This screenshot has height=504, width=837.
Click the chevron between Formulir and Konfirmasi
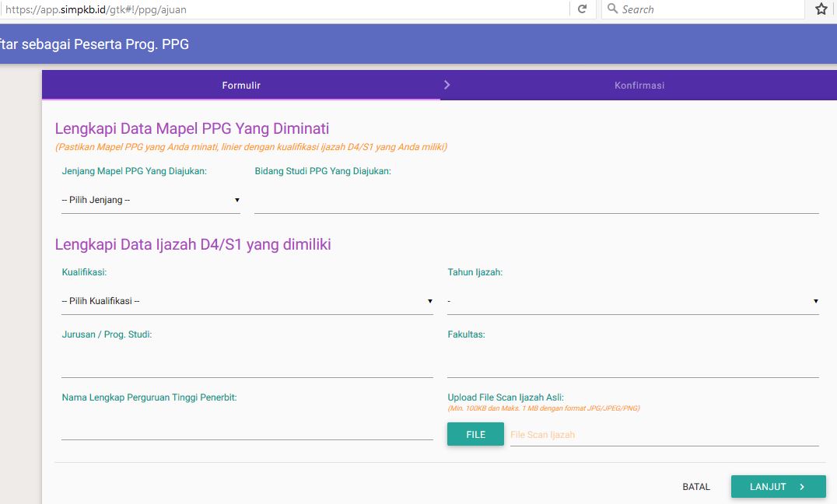(x=447, y=84)
